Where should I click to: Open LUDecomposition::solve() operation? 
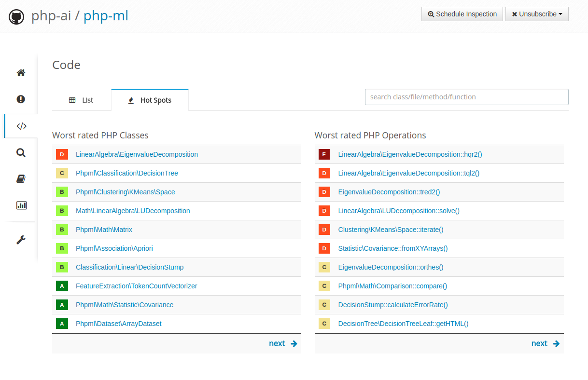(399, 211)
